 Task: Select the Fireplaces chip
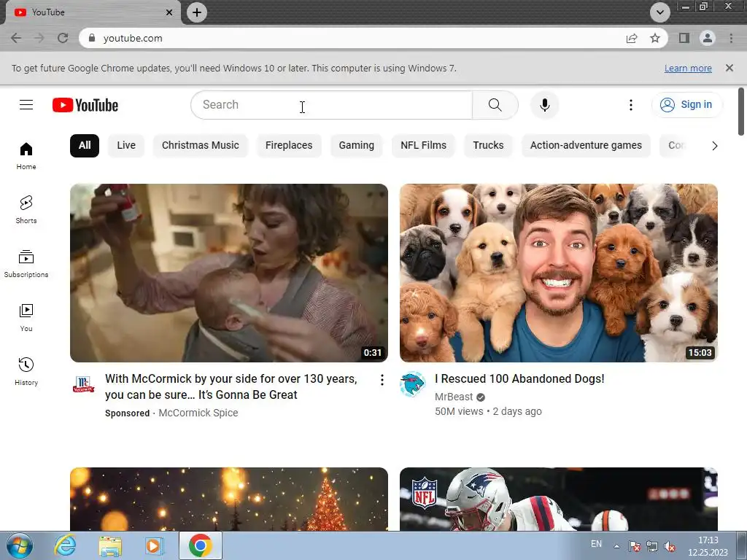(289, 145)
